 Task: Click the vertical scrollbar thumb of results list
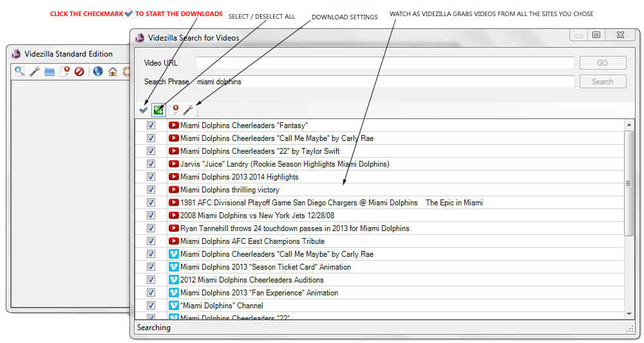coord(629,183)
